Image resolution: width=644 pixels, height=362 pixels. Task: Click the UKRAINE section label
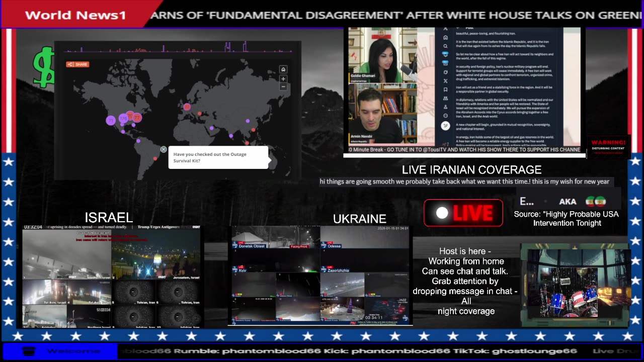coord(360,219)
